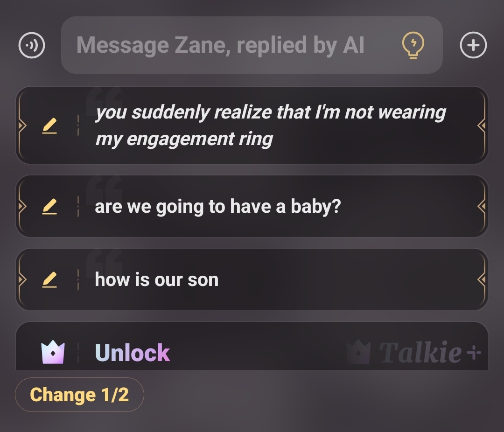This screenshot has width=504, height=432.
Task: Tap edit pencil next to "how is our son"
Action: [49, 279]
